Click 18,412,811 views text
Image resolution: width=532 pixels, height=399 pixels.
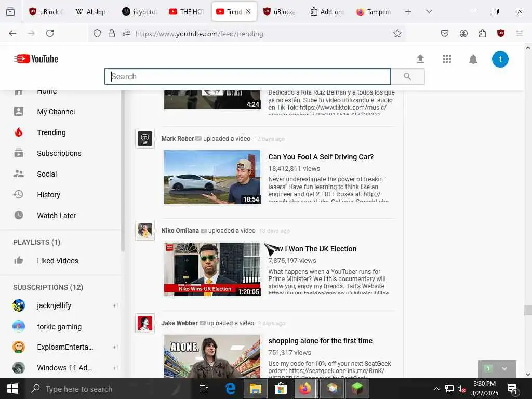tap(294, 169)
